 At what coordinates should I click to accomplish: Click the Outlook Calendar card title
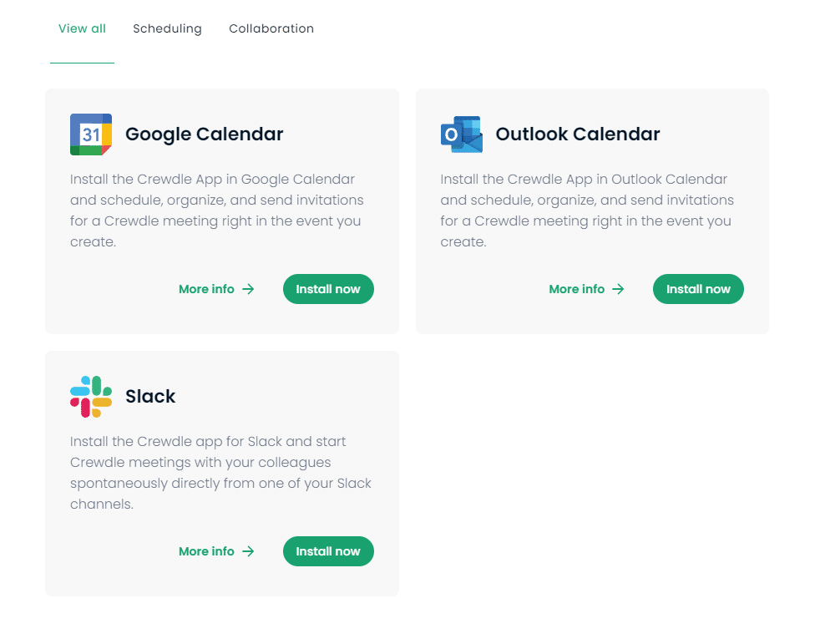click(x=578, y=134)
